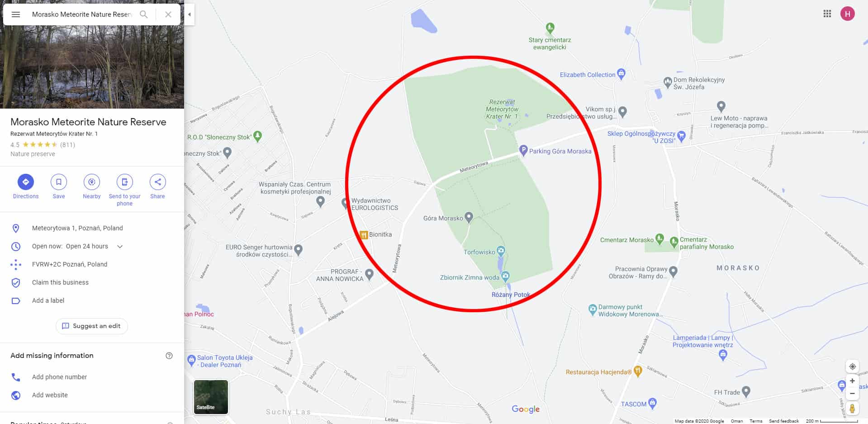Viewport: 868px width, 424px height.
Task: Click the Suggest an edit button
Action: [x=92, y=326]
